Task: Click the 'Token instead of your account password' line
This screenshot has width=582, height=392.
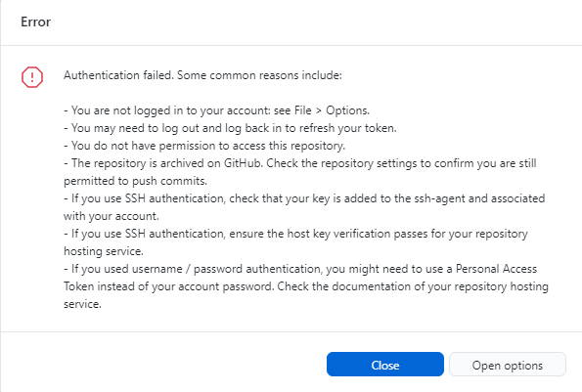Action: [306, 286]
